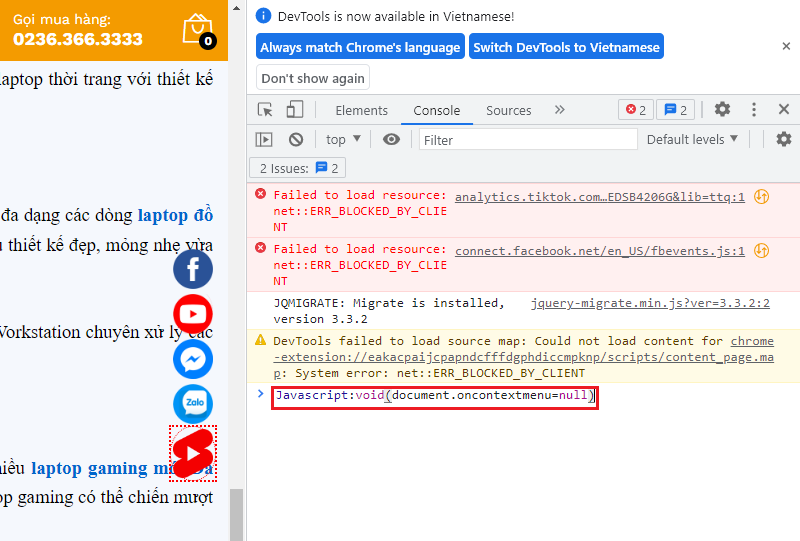Open the analytics.tiktok.com source link
The height and width of the screenshot is (541, 800).
(599, 197)
